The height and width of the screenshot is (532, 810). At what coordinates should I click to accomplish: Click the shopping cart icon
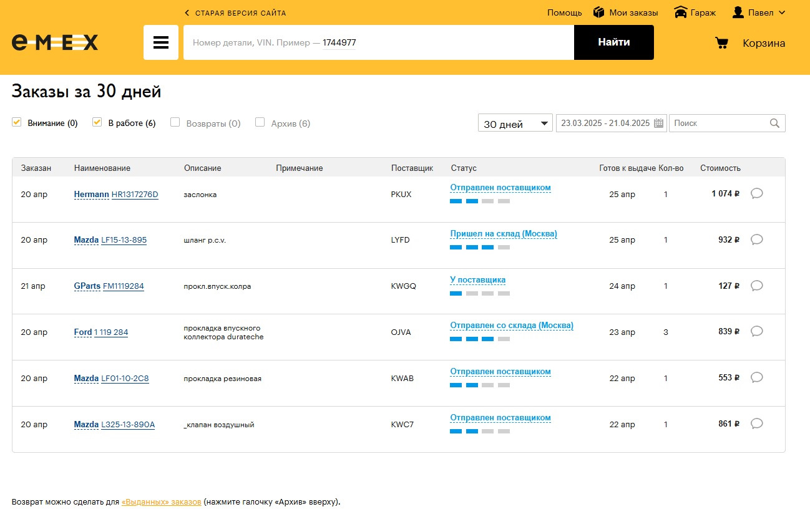pyautogui.click(x=722, y=43)
